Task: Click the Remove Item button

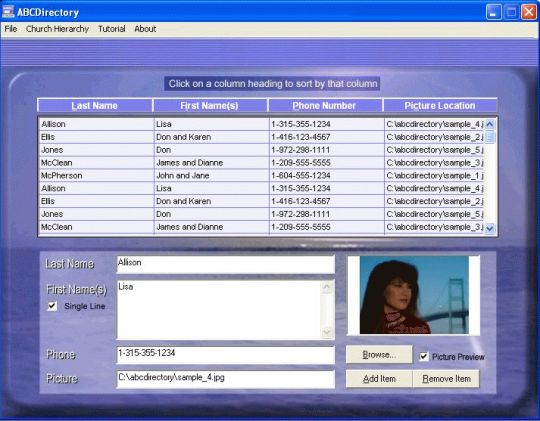Action: click(446, 379)
